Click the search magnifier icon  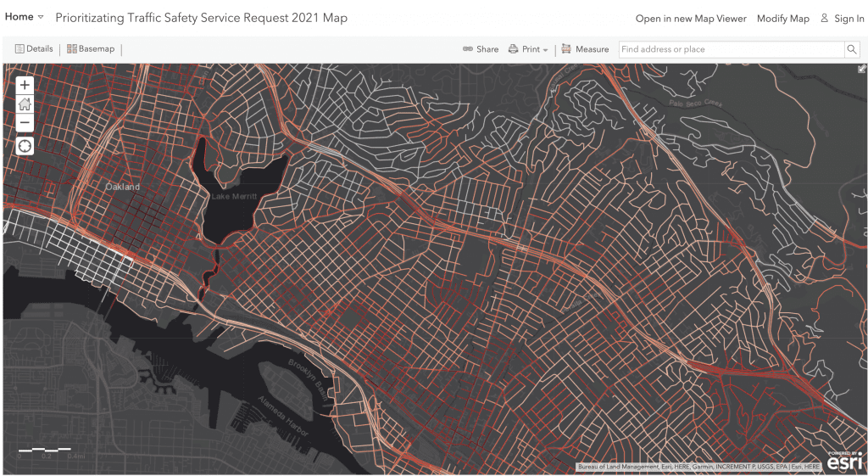[852, 49]
